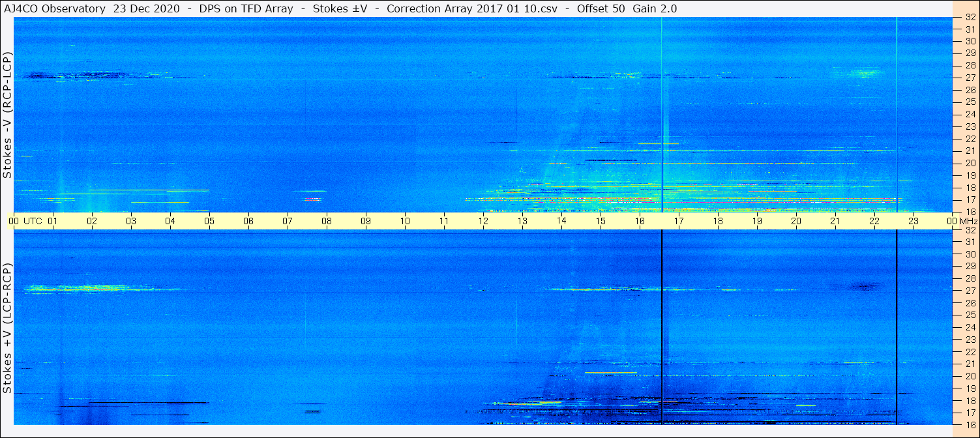Click 26 MHz label of Stokes +V panel
This screenshot has height=438, width=980.
970,302
